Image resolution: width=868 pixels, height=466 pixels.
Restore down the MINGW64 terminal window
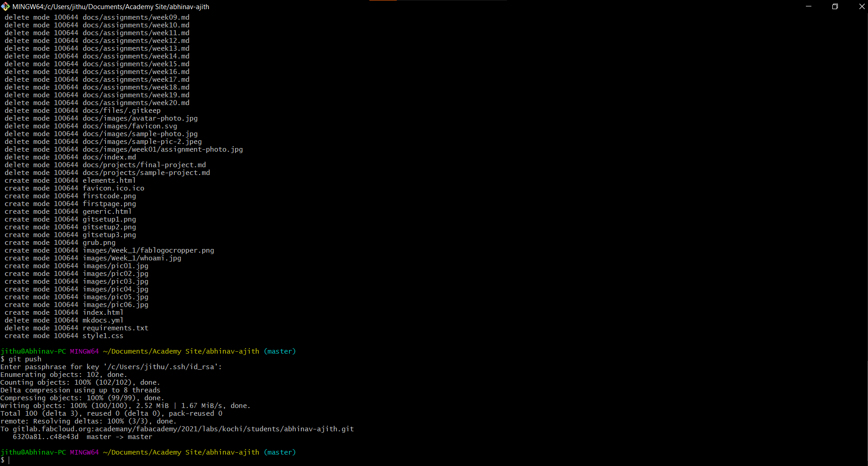[x=835, y=6]
